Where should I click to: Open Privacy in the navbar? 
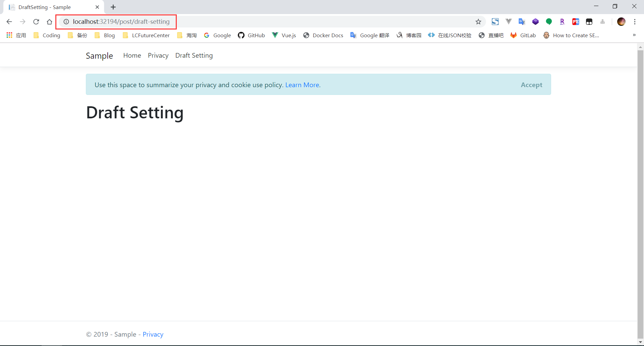pos(158,55)
